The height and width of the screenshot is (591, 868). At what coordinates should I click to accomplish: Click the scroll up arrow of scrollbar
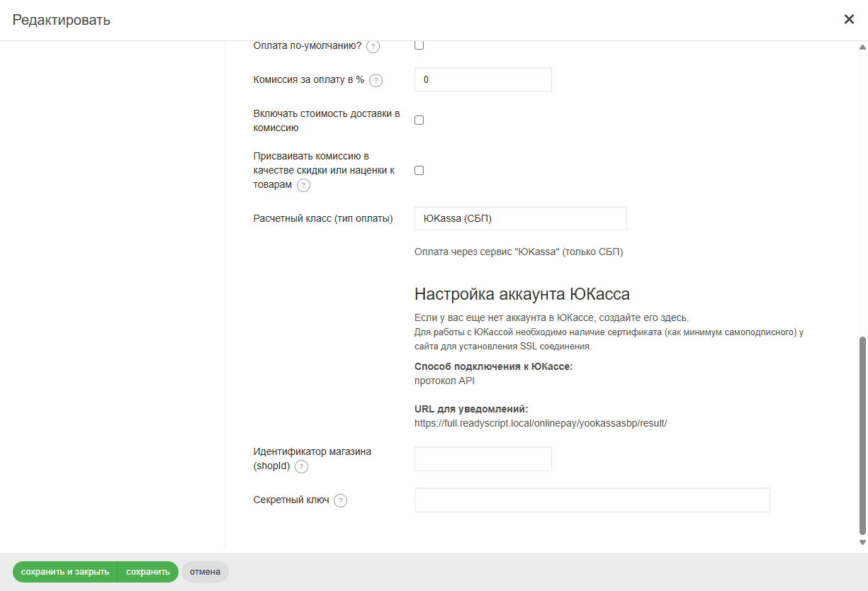[862, 47]
